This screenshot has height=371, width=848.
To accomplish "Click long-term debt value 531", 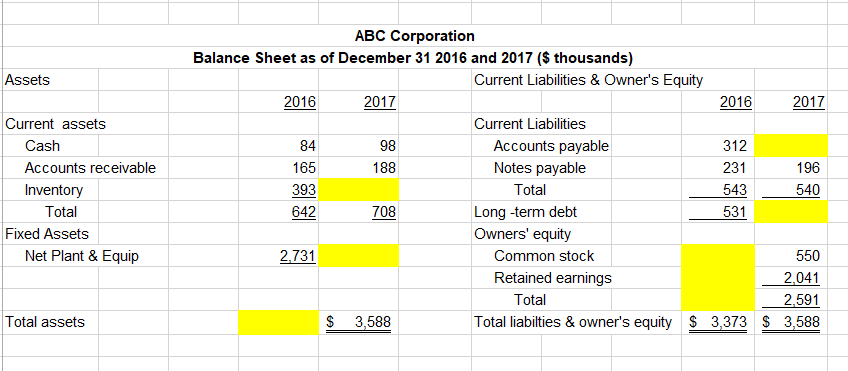I will pyautogui.click(x=735, y=212).
